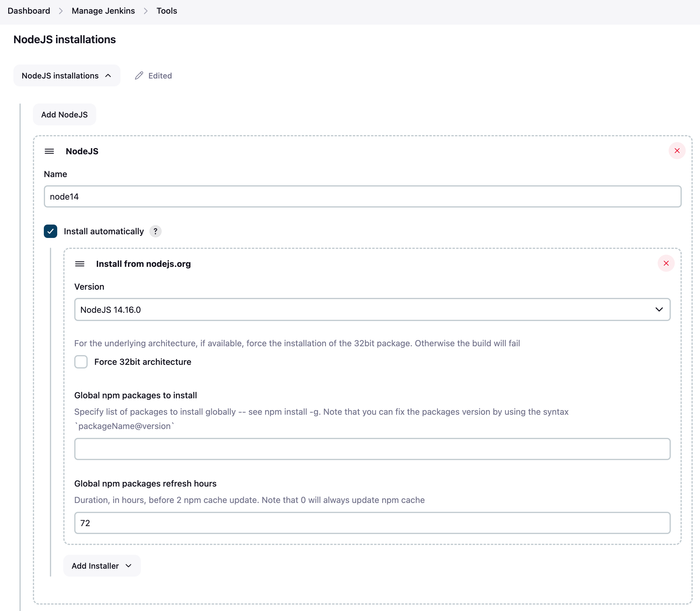Collapse the NodeJS installations section
Screen dimensions: 700x611
[x=67, y=75]
